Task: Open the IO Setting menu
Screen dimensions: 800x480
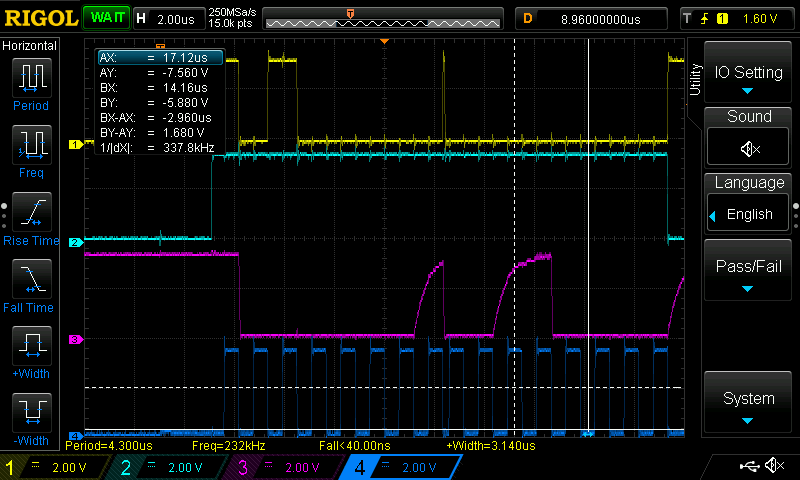Action: pyautogui.click(x=748, y=72)
